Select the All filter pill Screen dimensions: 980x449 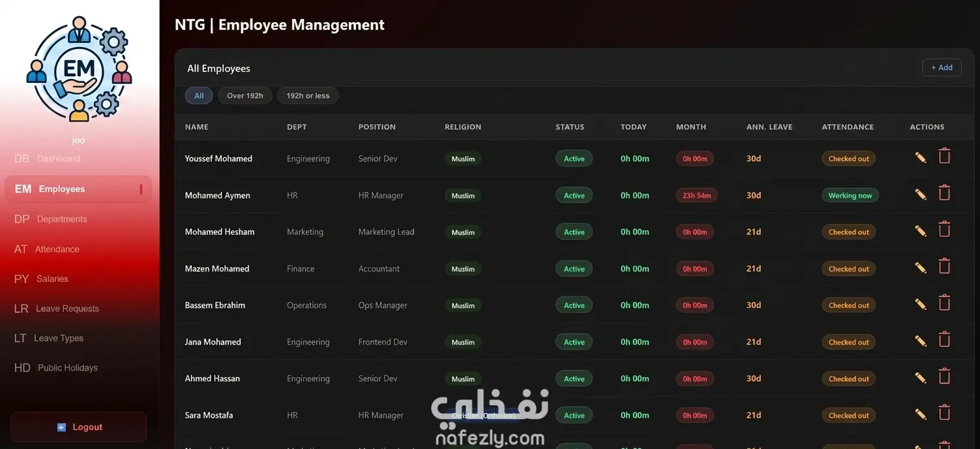pos(199,95)
